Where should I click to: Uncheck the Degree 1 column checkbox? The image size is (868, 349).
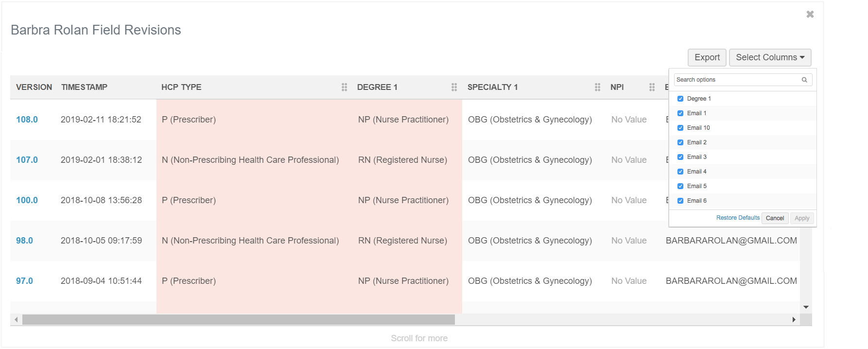680,99
